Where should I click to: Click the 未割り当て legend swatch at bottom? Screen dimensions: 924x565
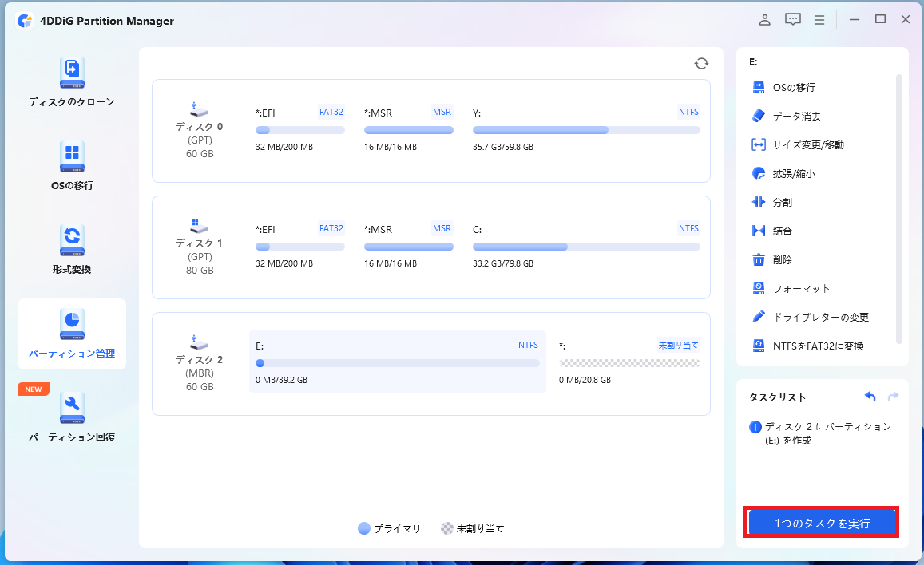[447, 528]
